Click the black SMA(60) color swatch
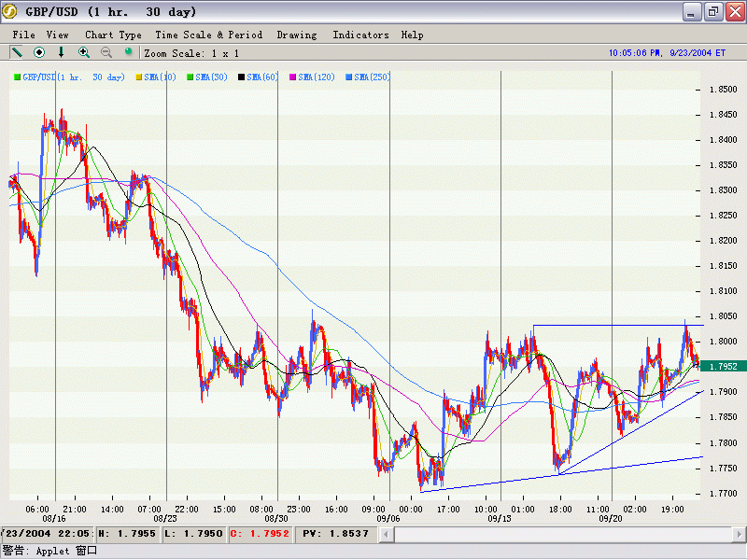747x560 pixels. 241,77
